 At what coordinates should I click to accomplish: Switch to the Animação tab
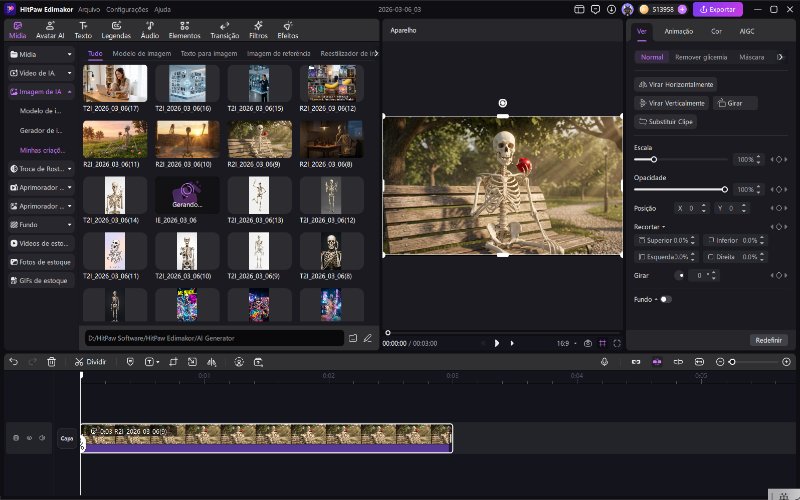pos(678,31)
